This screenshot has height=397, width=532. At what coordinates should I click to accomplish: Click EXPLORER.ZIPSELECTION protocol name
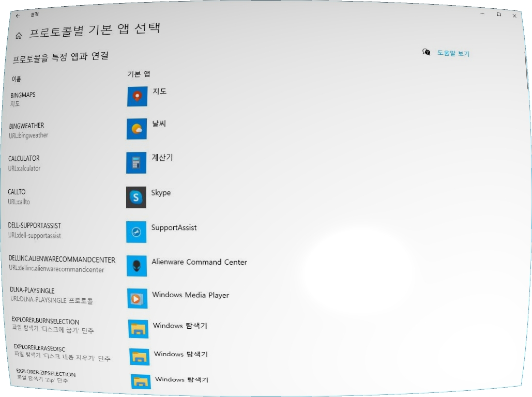pyautogui.click(x=46, y=373)
